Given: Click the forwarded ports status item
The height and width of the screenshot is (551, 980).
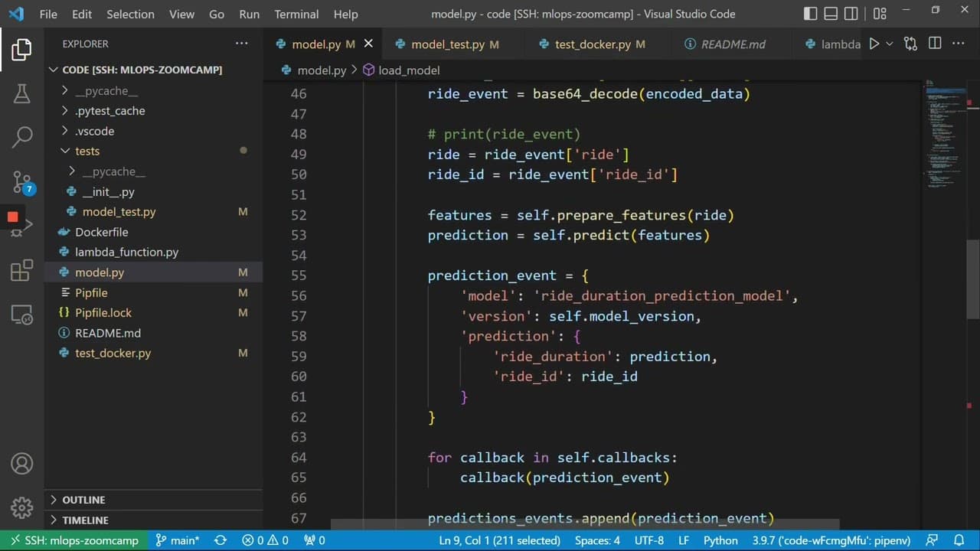Looking at the screenshot, I should click(x=315, y=540).
